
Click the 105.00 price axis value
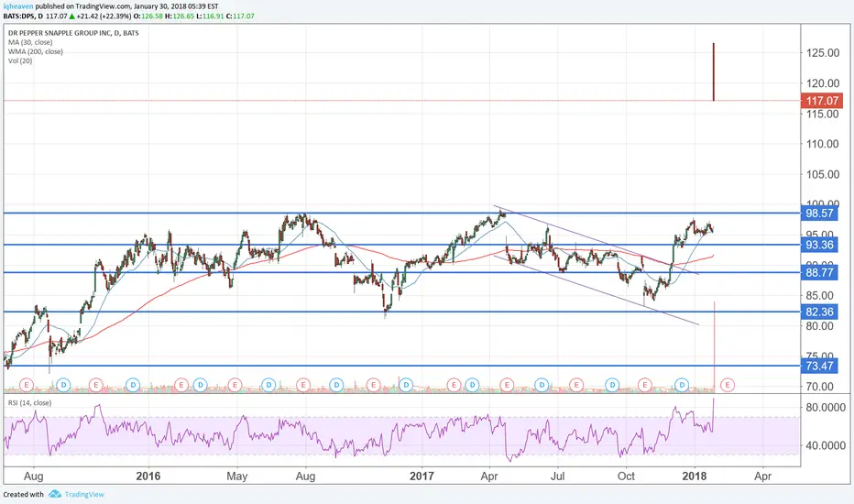pos(823,174)
